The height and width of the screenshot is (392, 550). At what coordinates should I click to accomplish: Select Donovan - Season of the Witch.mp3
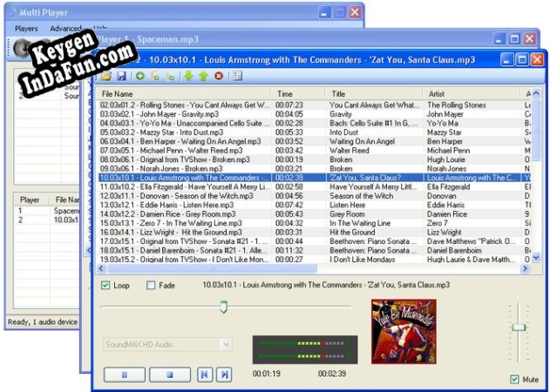click(x=313, y=196)
